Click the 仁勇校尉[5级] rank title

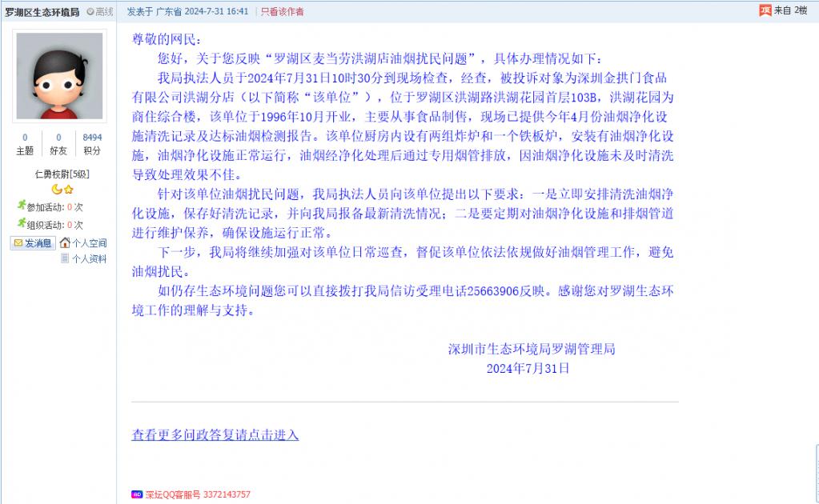coord(62,174)
